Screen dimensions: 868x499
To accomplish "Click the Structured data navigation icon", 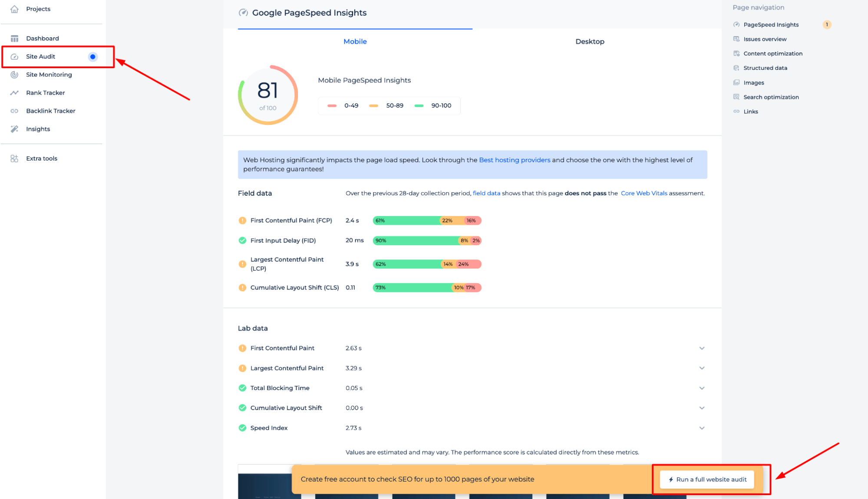I will 736,68.
